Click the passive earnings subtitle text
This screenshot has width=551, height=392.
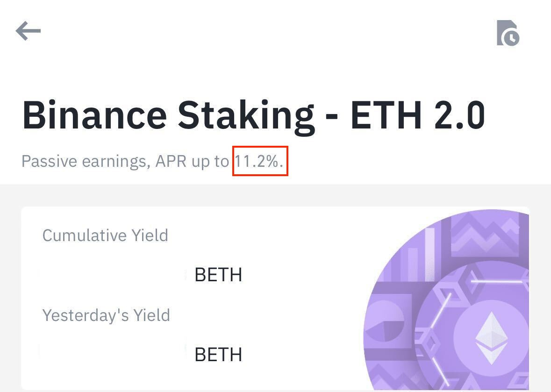point(126,161)
